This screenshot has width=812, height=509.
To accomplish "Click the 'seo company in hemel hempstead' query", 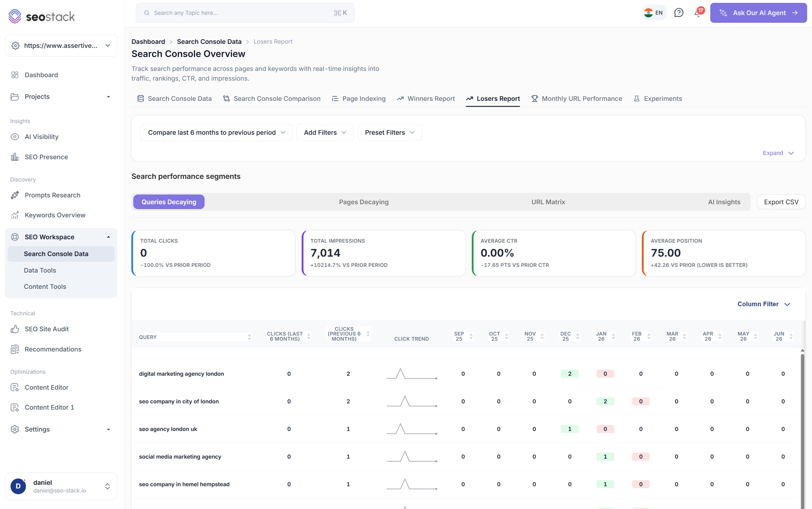I will point(184,484).
